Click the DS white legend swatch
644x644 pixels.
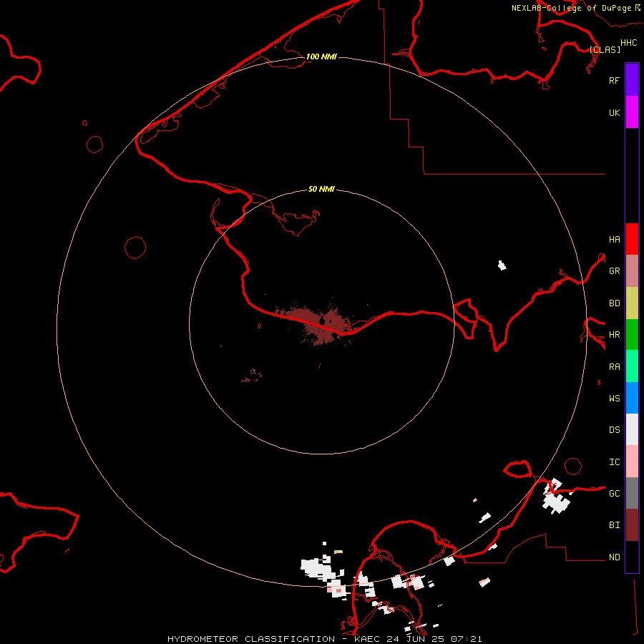[x=632, y=429]
